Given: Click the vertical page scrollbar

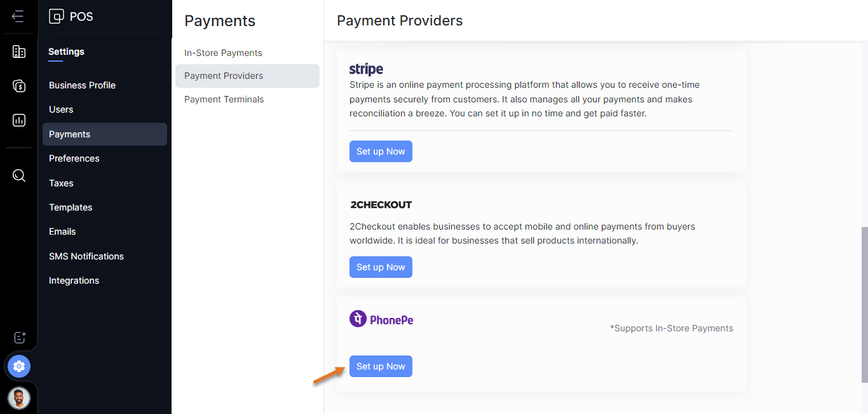Looking at the screenshot, I should point(864,304).
